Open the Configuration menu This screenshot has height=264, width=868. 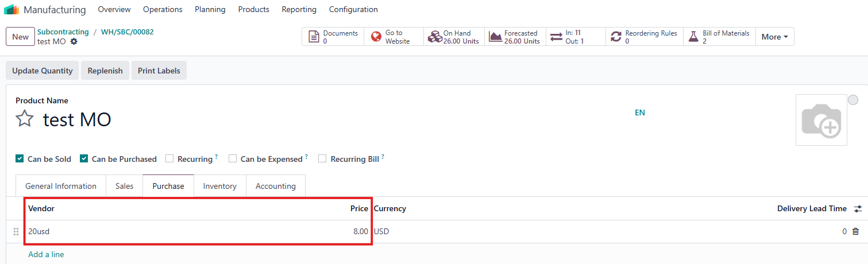[x=353, y=9]
